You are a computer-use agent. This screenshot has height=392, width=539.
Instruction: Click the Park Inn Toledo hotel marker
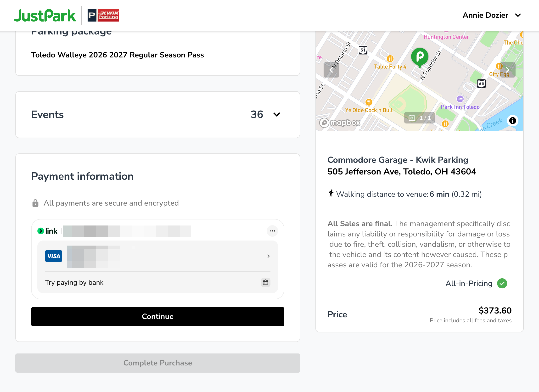pyautogui.click(x=460, y=99)
